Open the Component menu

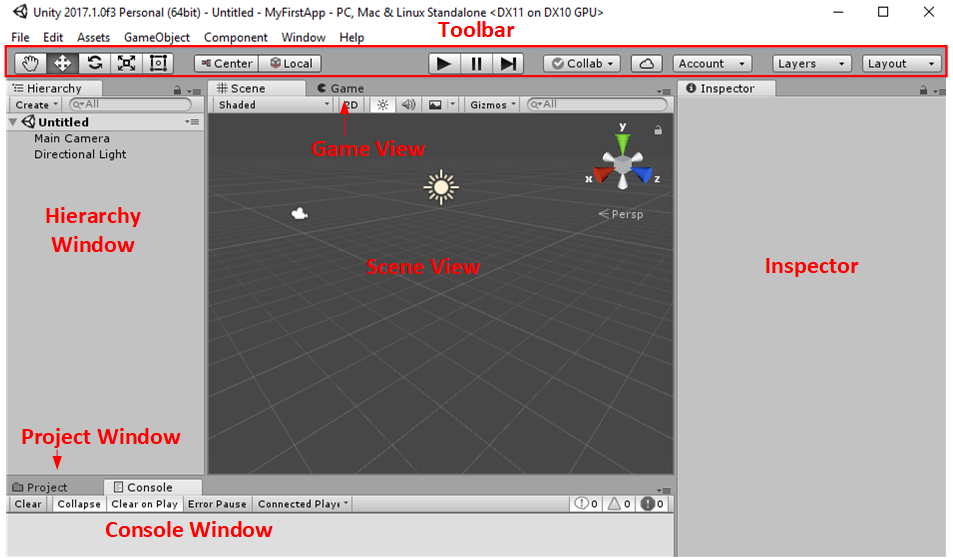tap(235, 37)
